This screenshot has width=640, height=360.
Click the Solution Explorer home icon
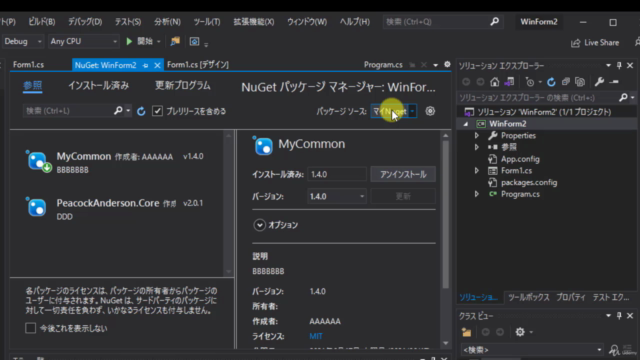point(495,82)
